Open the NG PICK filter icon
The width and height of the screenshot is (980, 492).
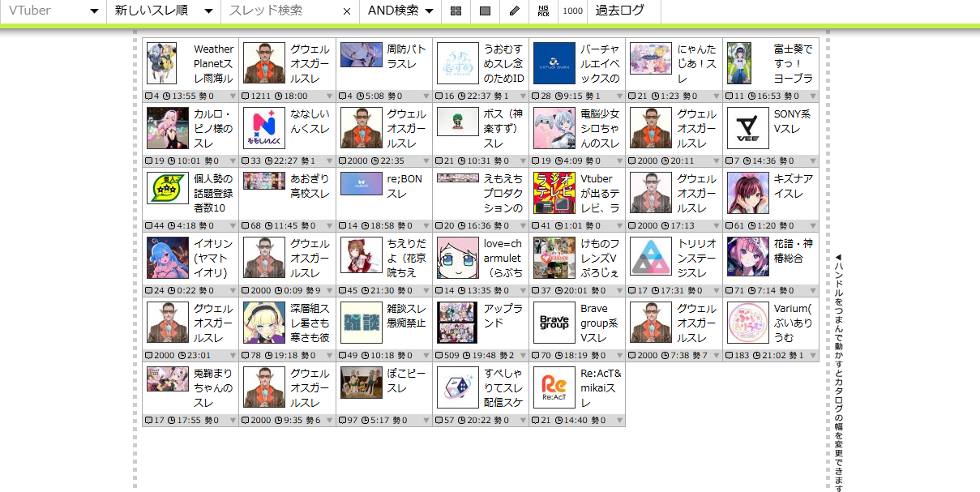543,11
